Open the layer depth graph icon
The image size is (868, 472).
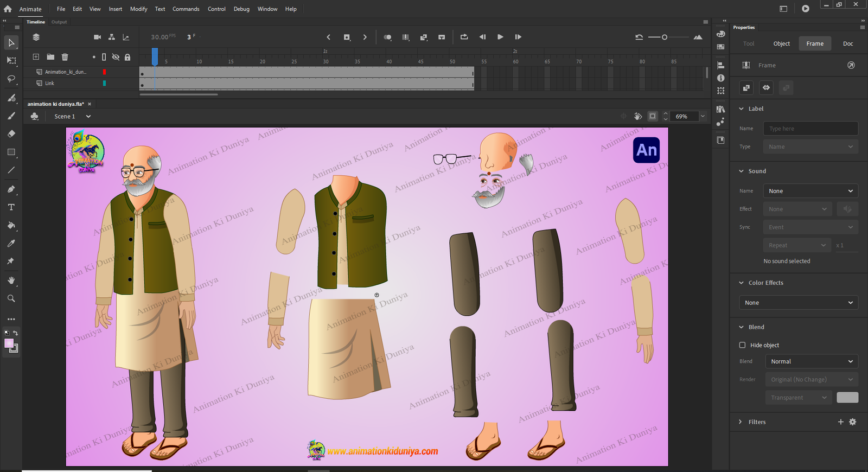126,37
